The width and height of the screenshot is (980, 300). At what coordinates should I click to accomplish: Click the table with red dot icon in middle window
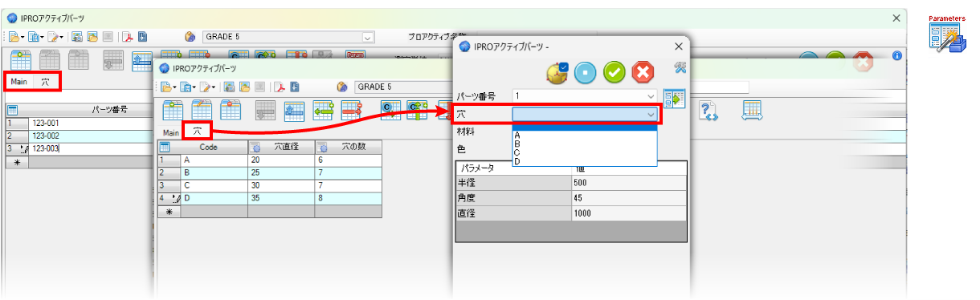pos(231,111)
